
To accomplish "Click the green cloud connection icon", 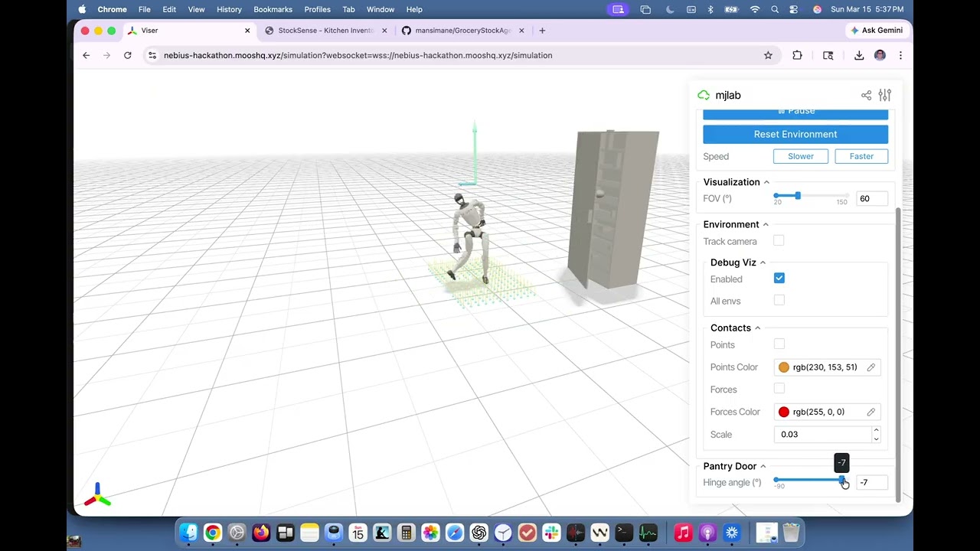I will point(704,96).
